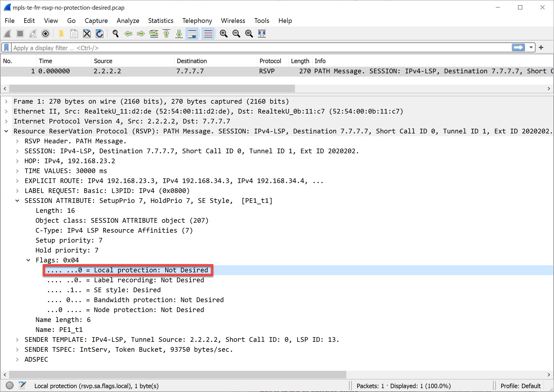
Task: Click the Close capture file X icon
Action: [87, 34]
